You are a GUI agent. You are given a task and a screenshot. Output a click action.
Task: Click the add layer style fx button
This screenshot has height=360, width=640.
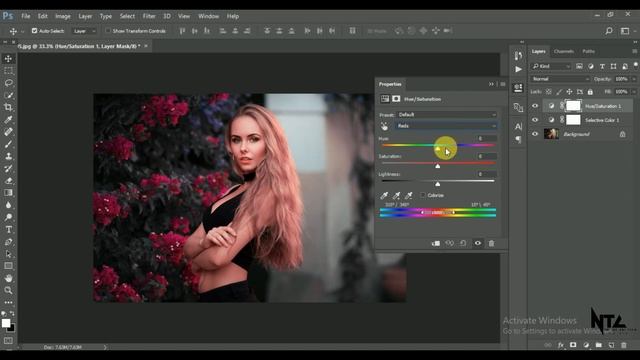[x=560, y=345]
